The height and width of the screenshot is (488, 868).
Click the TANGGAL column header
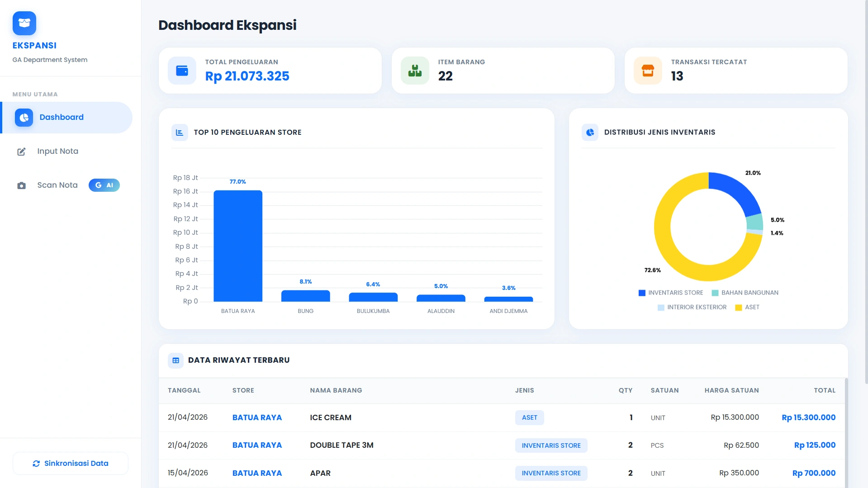point(184,390)
